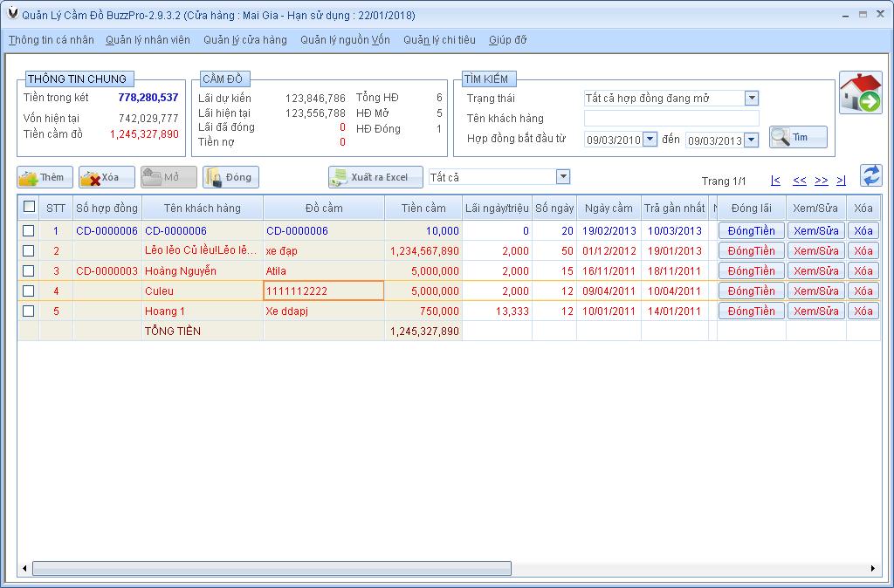Check the box for row 3 Hoàng Nguyễn

click(29, 270)
